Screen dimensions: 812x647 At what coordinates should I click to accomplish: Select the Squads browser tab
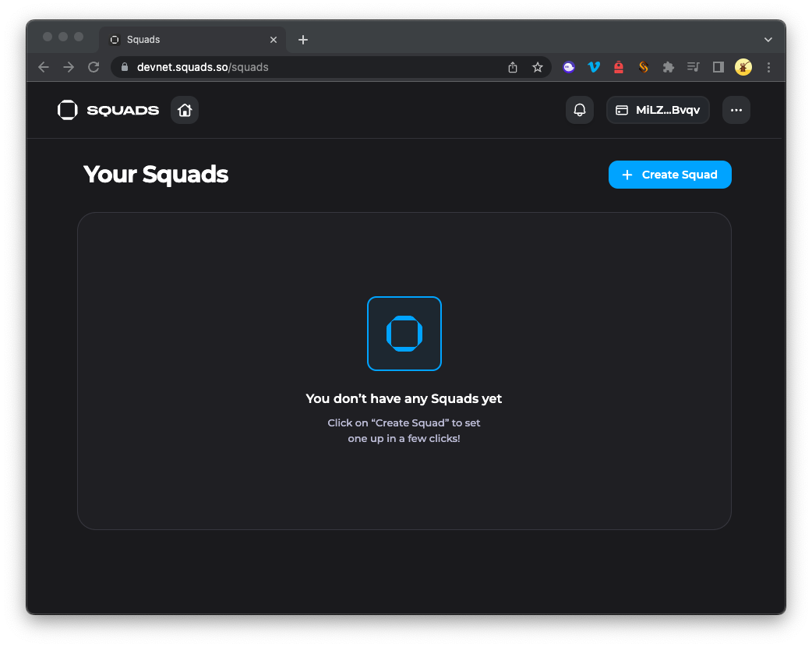pyautogui.click(x=192, y=40)
